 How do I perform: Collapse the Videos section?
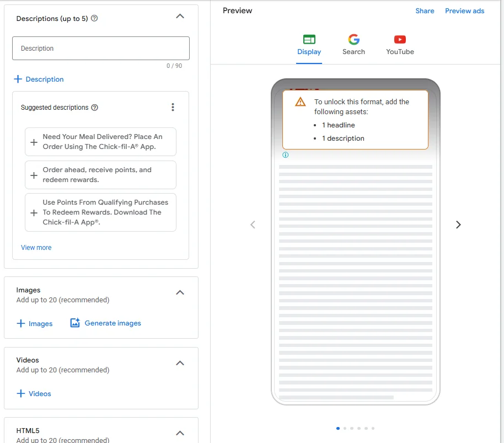click(180, 363)
